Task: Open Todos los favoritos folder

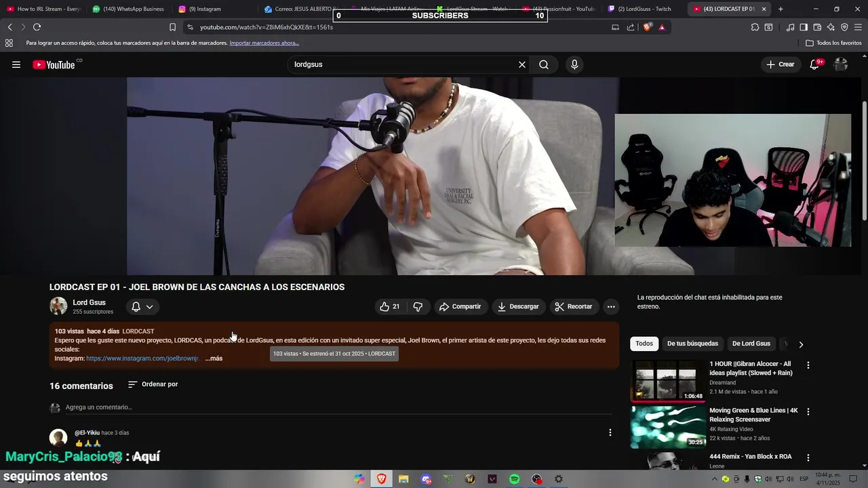Action: [x=833, y=43]
